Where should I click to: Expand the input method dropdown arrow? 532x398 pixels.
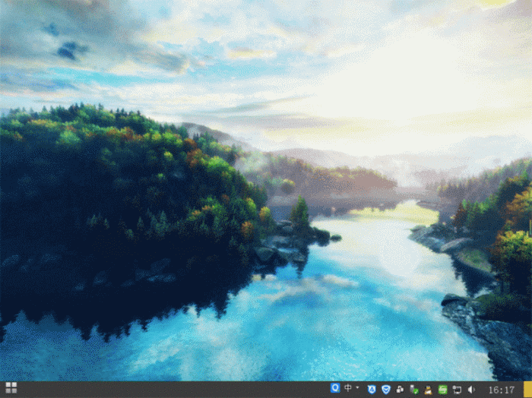[358, 387]
